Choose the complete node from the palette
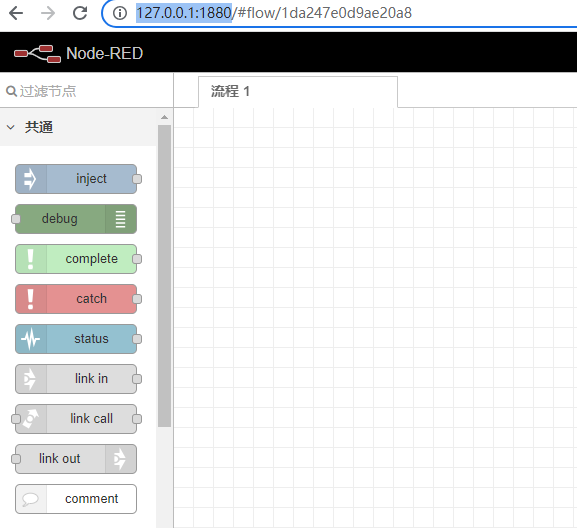577x528 pixels. point(76,259)
